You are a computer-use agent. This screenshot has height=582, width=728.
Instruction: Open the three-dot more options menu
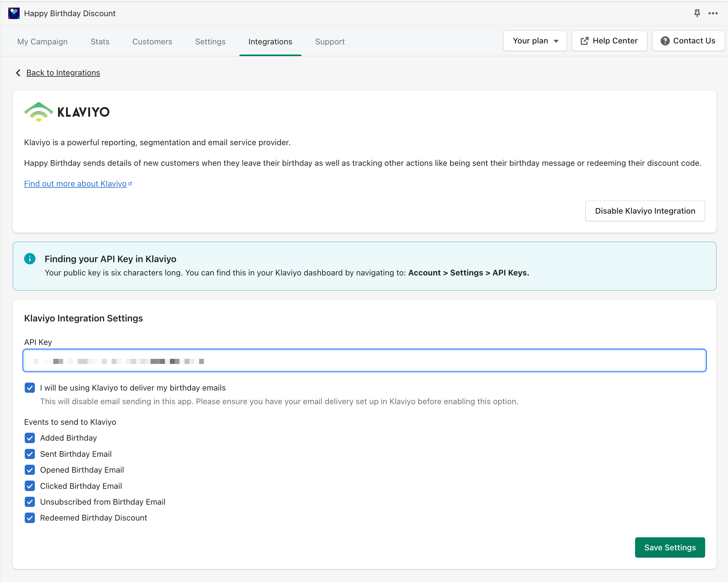713,13
